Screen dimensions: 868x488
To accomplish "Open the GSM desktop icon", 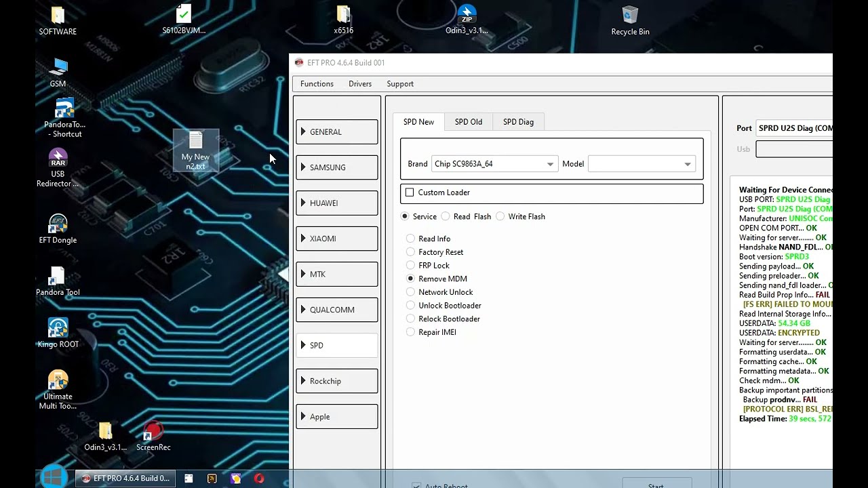I will tap(58, 73).
